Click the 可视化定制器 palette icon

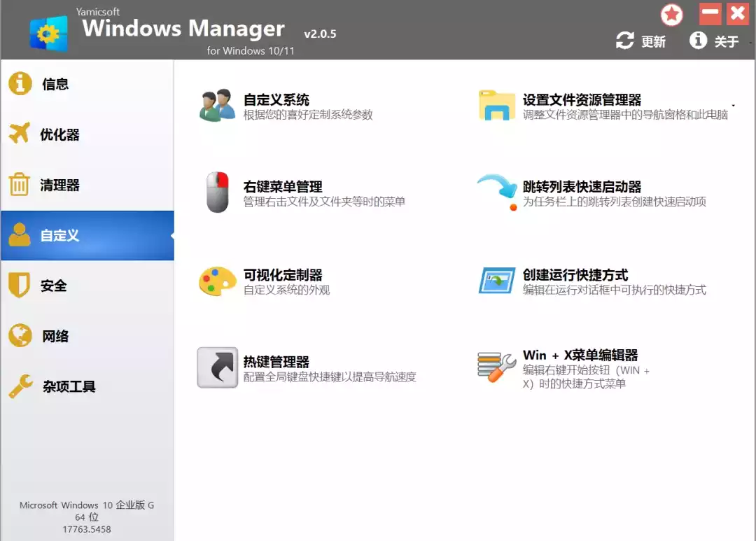tap(217, 281)
